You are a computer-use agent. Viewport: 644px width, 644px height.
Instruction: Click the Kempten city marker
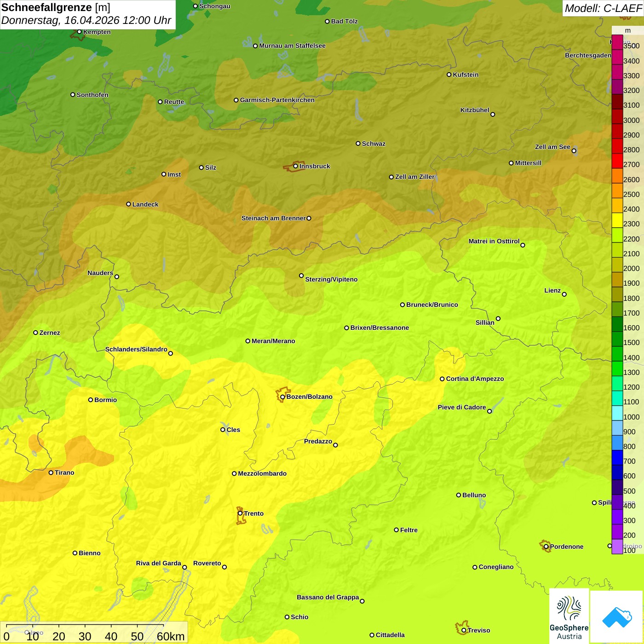pos(79,32)
